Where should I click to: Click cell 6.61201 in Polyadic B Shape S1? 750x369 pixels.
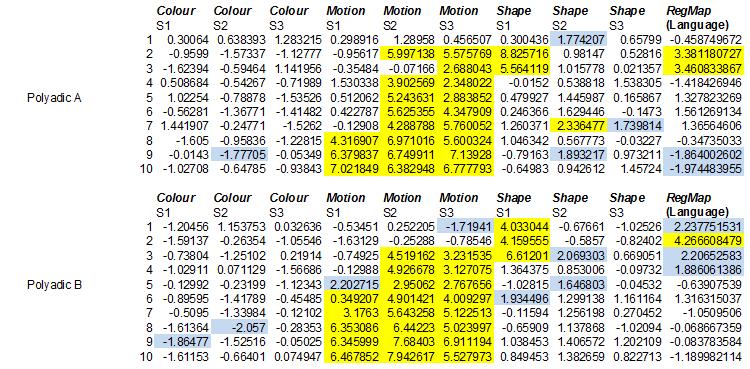(x=522, y=253)
